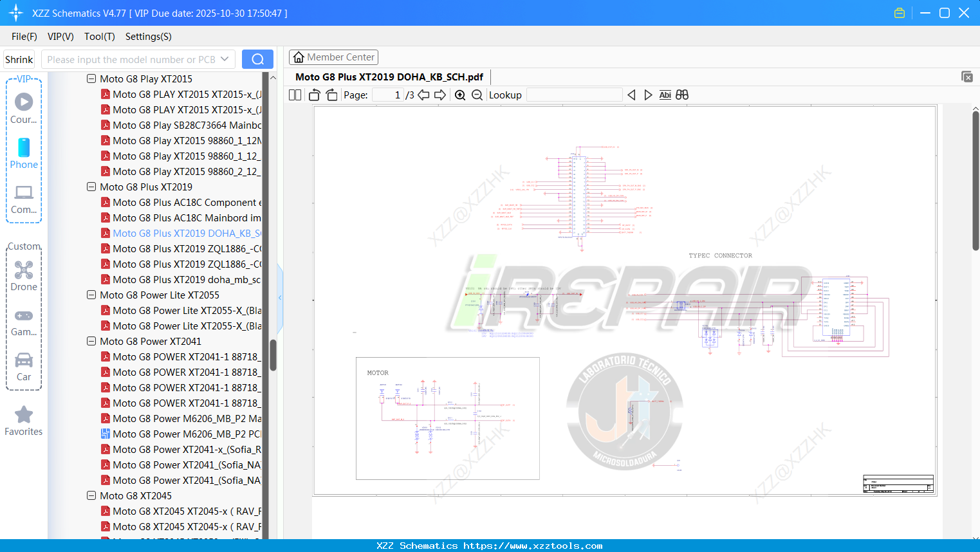Open the Member Center
Screen dimensions: 980x552
tap(333, 57)
